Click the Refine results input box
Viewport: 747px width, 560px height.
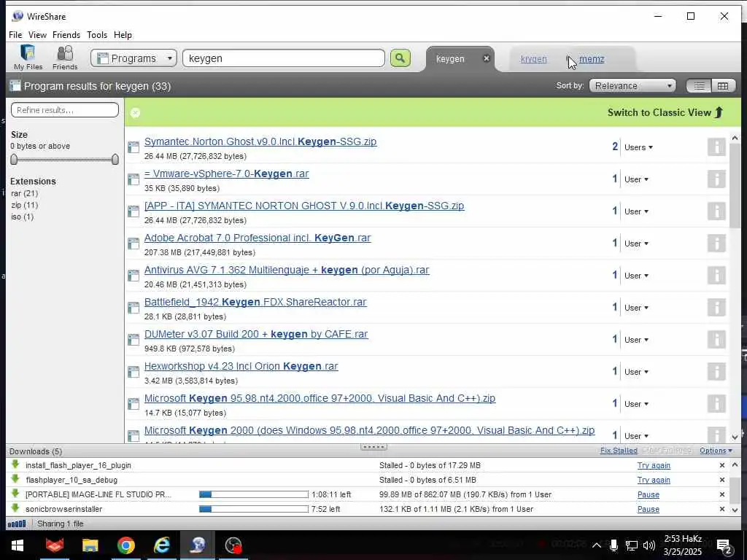(65, 110)
